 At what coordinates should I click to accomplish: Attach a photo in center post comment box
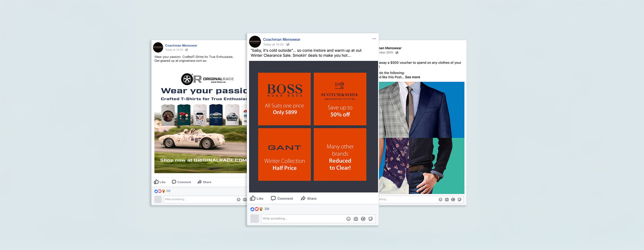(x=356, y=219)
